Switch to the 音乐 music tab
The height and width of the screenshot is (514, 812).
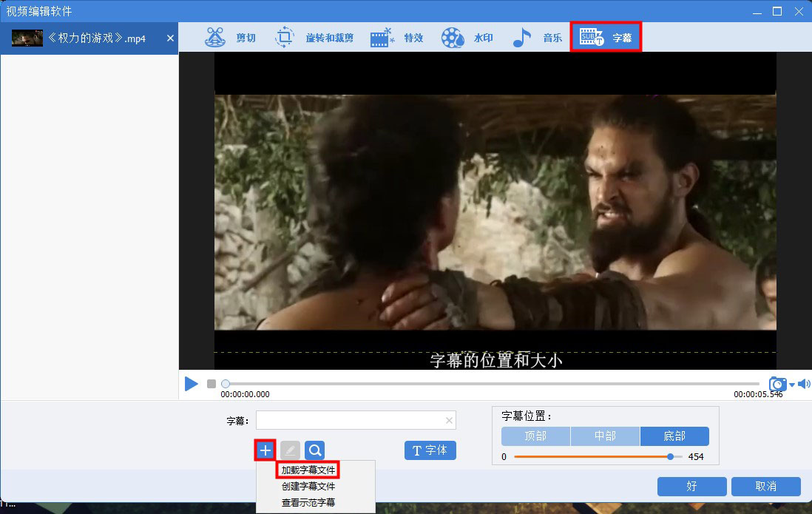point(537,37)
